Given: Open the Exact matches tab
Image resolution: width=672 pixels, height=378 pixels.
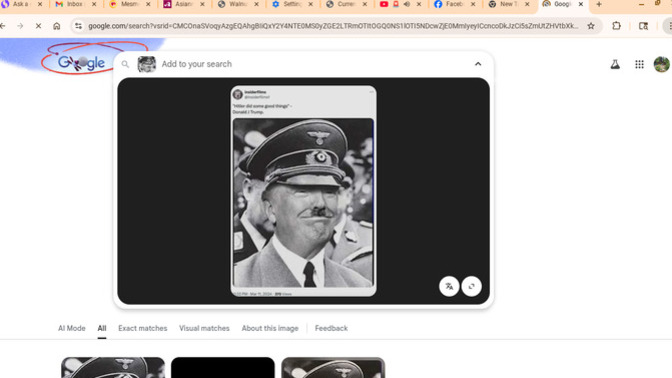Looking at the screenshot, I should pos(143,328).
